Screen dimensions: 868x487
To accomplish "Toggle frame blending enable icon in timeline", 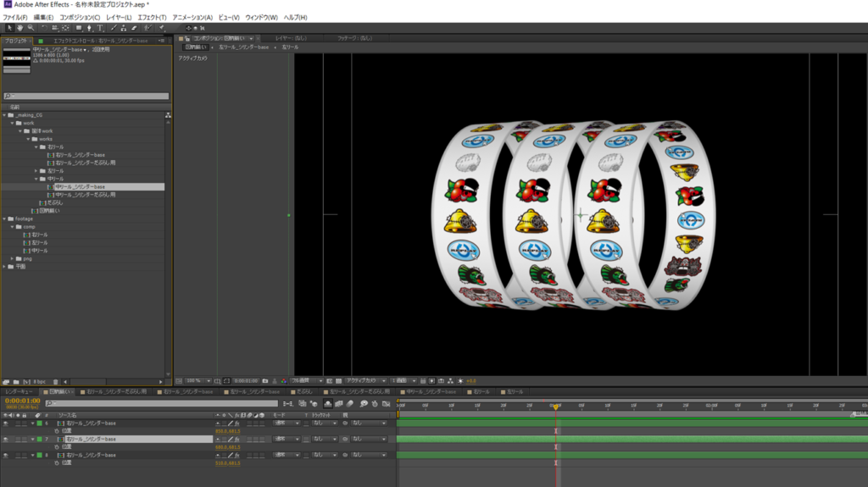I will click(339, 404).
